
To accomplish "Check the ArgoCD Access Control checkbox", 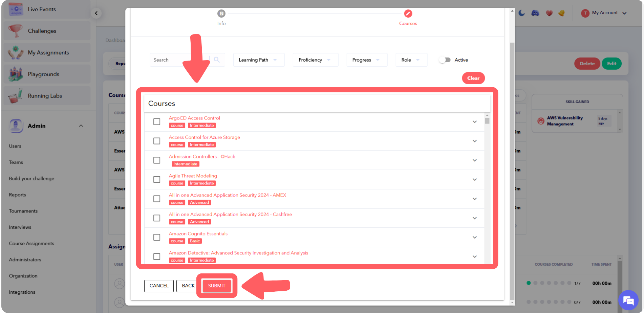I will (156, 121).
